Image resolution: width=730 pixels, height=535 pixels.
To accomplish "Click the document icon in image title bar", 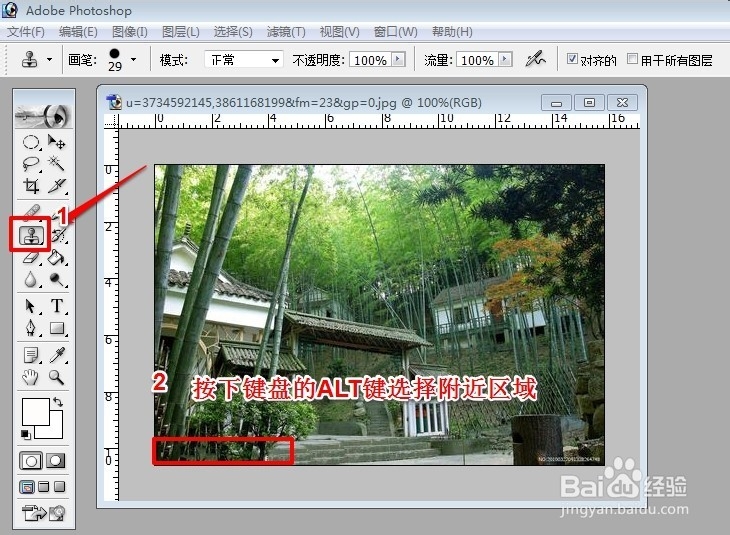I will tap(114, 102).
